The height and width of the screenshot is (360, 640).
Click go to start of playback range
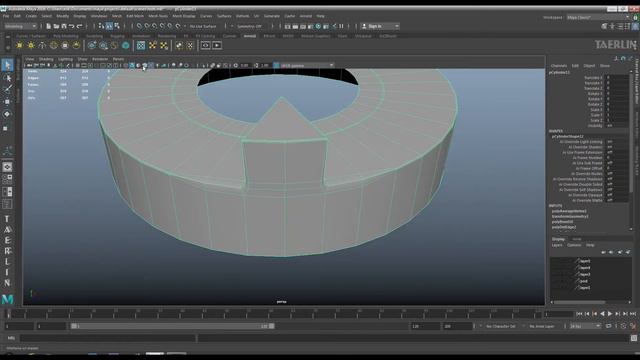click(579, 314)
